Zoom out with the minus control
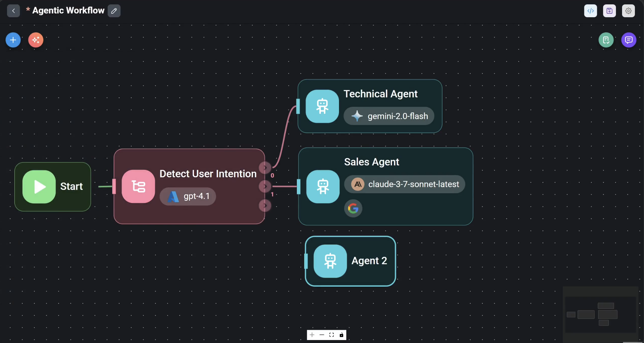The height and width of the screenshot is (343, 644). [322, 335]
